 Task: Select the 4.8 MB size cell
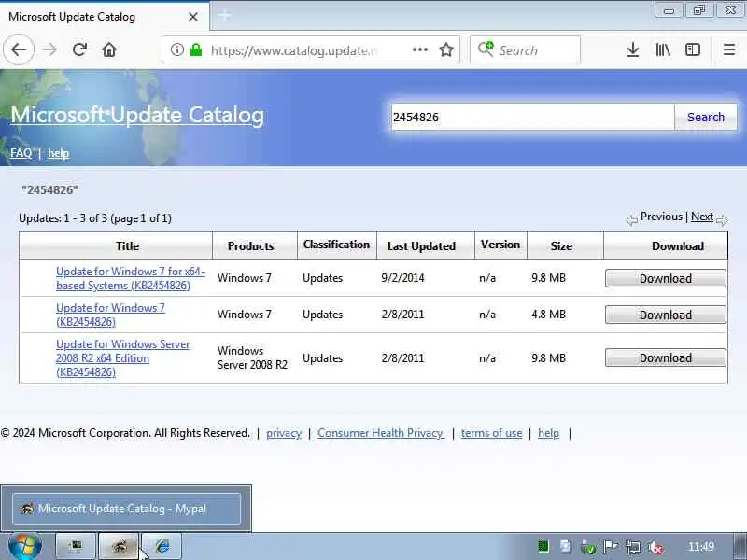(x=548, y=315)
